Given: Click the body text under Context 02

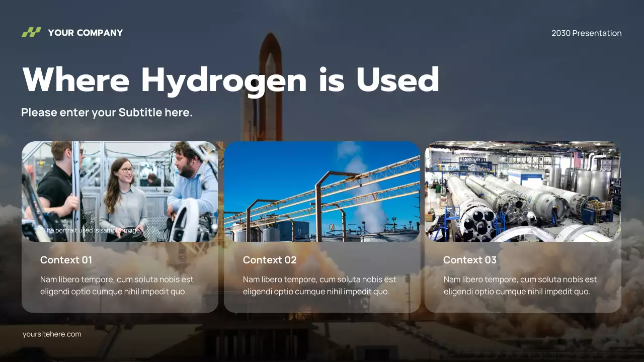Looking at the screenshot, I should 319,285.
